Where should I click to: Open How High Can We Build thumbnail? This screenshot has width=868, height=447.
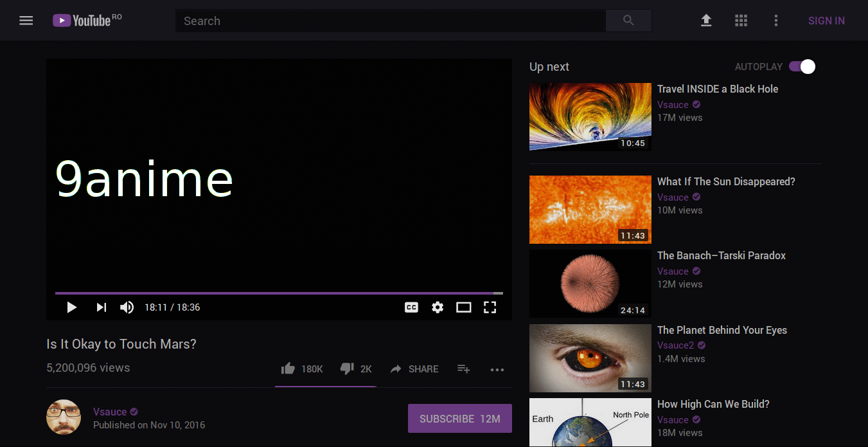pyautogui.click(x=590, y=423)
